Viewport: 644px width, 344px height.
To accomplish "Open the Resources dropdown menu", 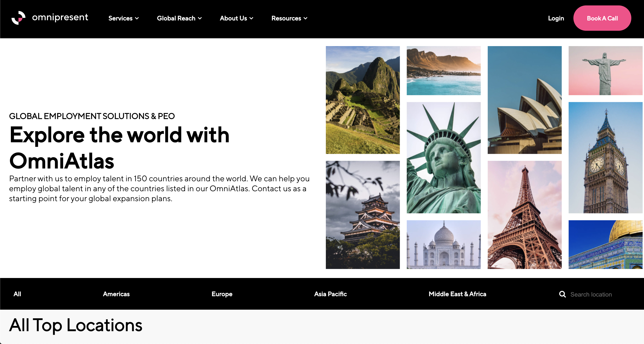I will point(289,18).
